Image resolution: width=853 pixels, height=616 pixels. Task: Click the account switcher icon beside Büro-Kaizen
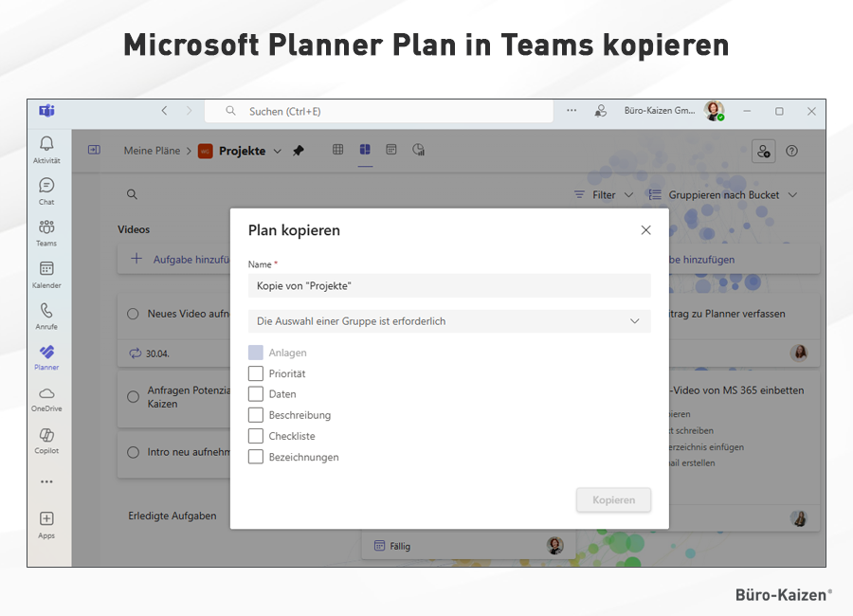point(601,111)
